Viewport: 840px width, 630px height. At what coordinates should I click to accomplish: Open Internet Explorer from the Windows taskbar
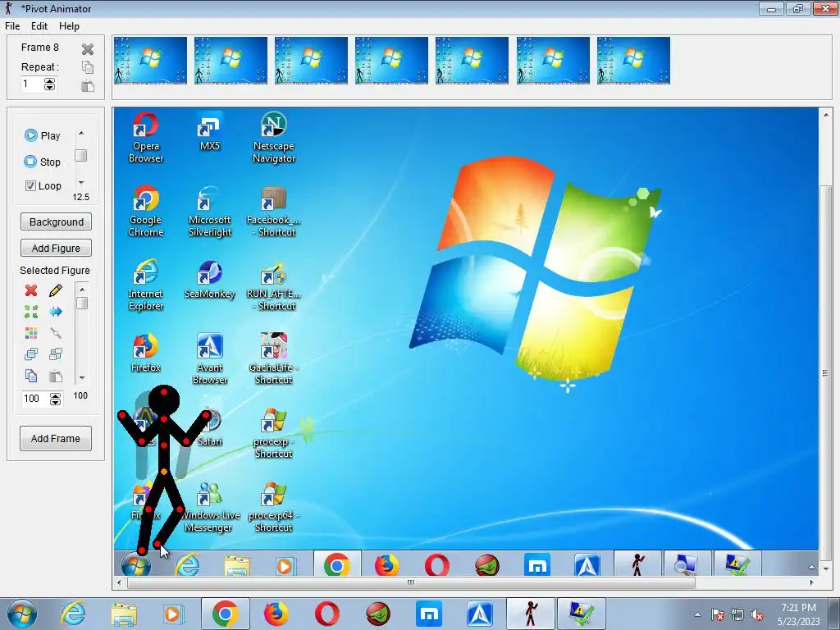[x=73, y=614]
